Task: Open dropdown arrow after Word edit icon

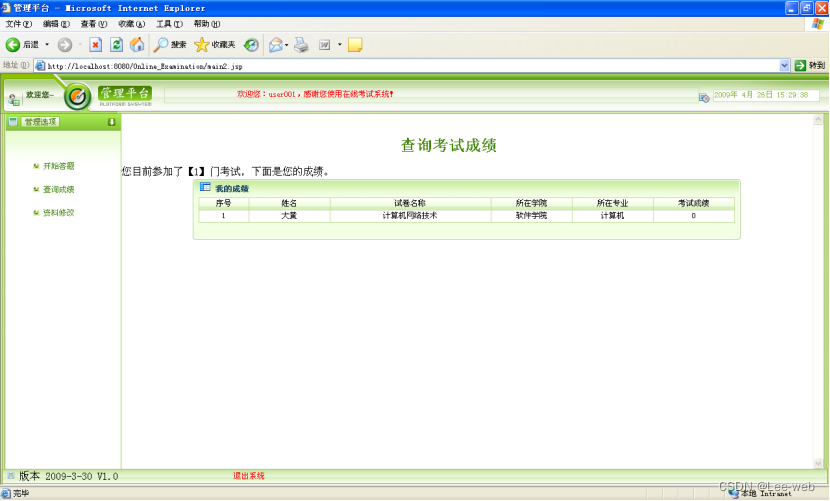Action: coord(340,45)
